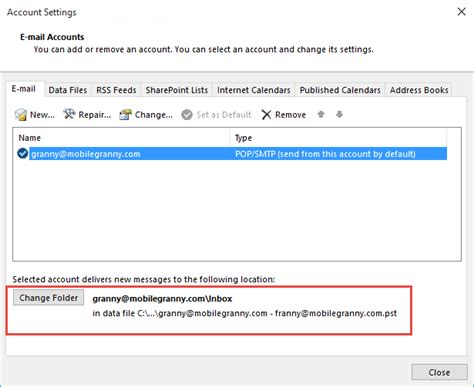Click the Change account icon
474x387 pixels.
point(126,115)
